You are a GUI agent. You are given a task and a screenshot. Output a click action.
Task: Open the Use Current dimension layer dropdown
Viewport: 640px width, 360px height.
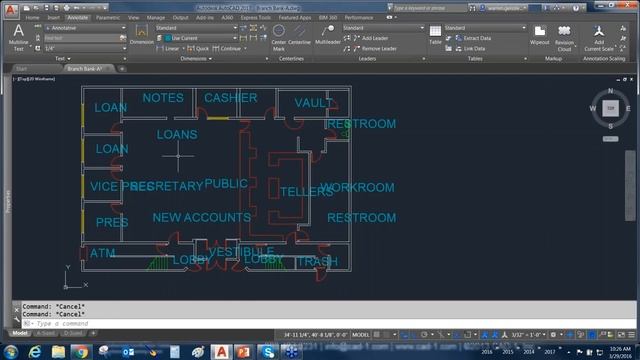click(x=200, y=38)
